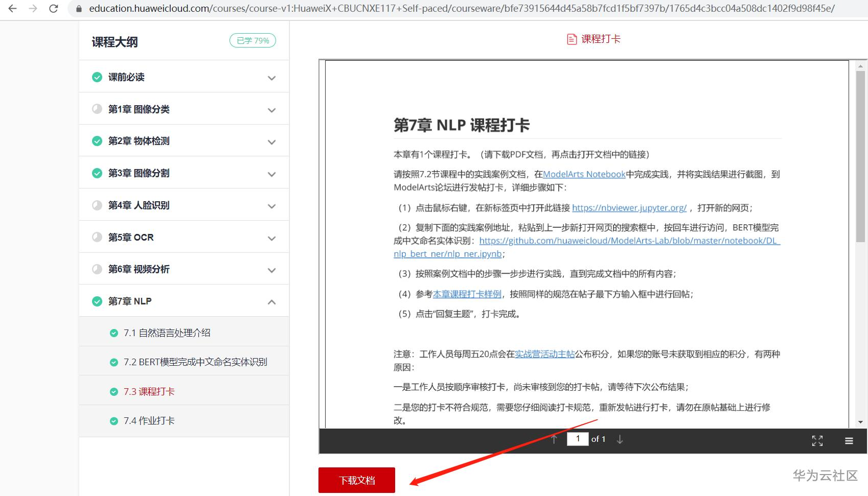Click the check icon beside 7.4 作业打卡
The image size is (868, 496).
pyautogui.click(x=114, y=421)
